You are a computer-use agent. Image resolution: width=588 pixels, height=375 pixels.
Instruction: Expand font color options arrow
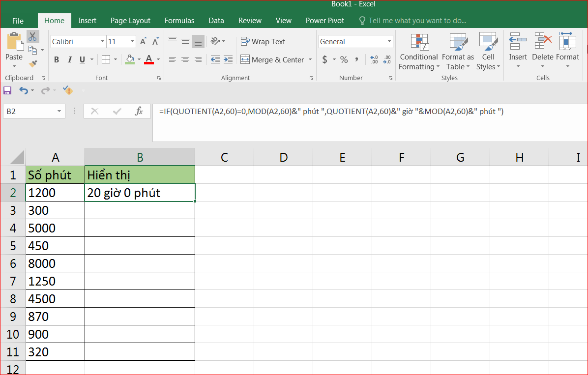click(158, 59)
